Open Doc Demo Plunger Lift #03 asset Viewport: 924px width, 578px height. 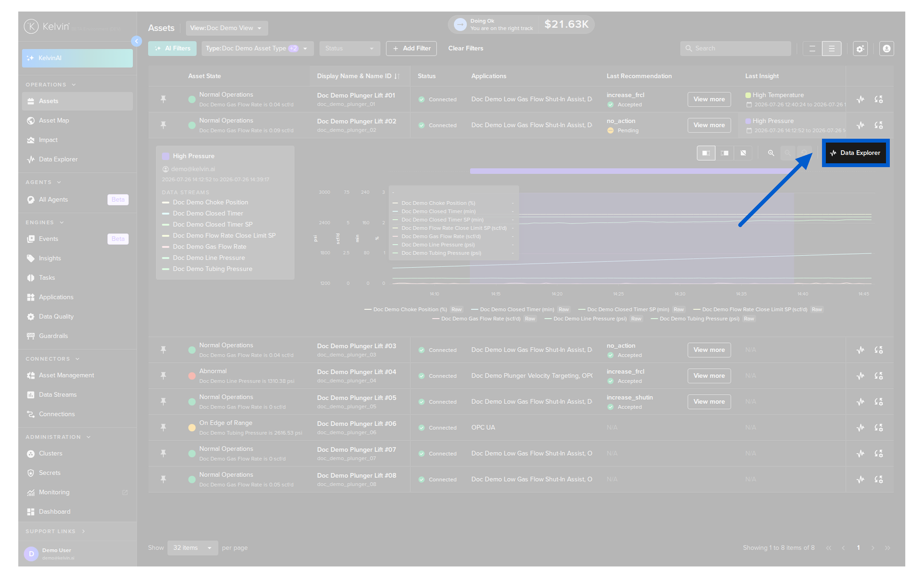pos(357,346)
